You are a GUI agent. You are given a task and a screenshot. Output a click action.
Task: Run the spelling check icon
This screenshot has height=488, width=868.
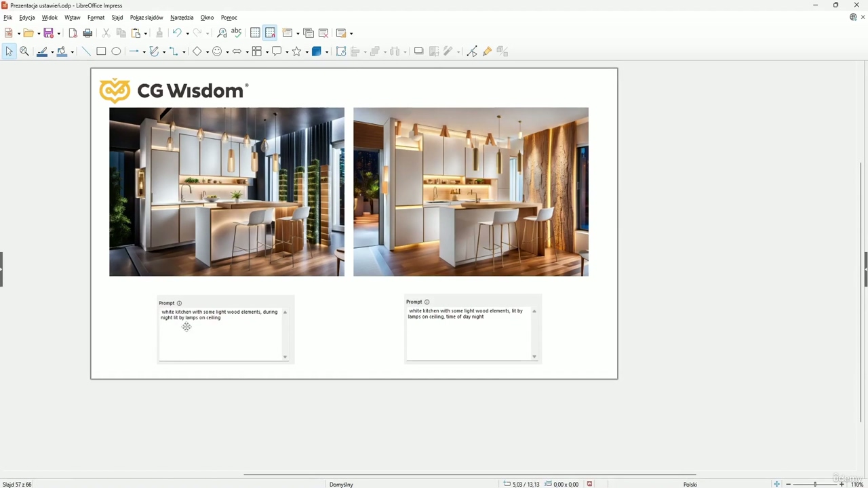point(236,33)
